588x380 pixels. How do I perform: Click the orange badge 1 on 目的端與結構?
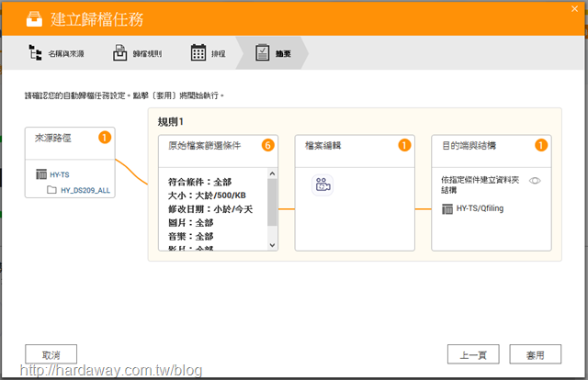point(541,145)
